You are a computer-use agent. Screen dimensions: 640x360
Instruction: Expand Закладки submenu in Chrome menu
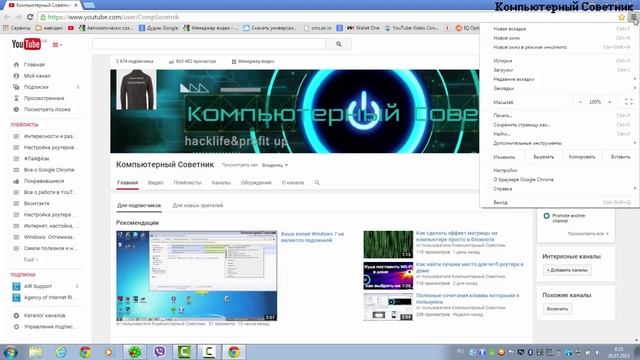(x=558, y=88)
